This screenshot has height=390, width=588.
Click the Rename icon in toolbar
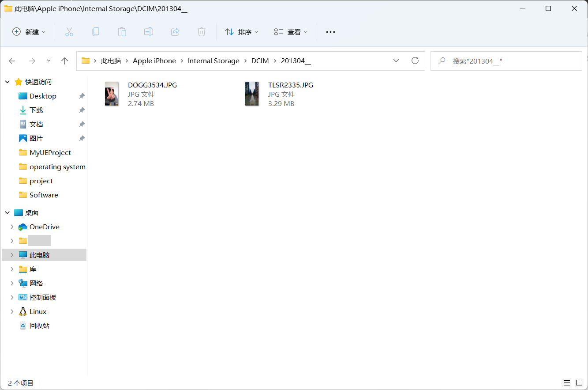149,32
